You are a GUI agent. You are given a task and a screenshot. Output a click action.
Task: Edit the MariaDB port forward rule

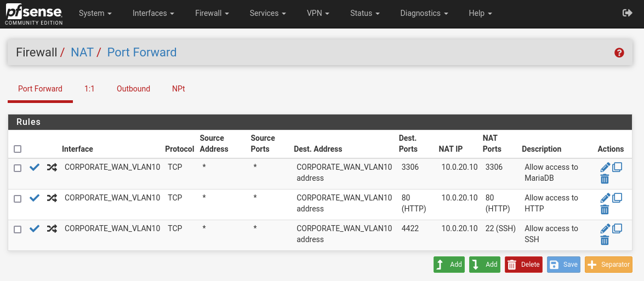(x=605, y=168)
